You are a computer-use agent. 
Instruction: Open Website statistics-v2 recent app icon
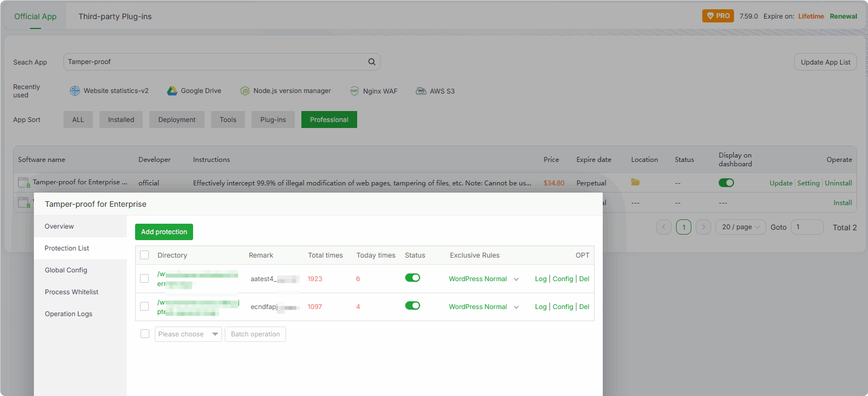(75, 91)
